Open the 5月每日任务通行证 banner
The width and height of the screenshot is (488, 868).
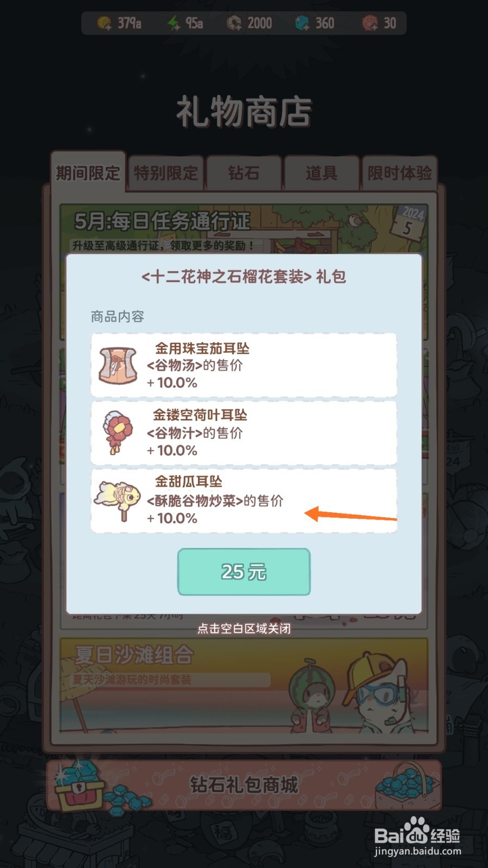244,228
